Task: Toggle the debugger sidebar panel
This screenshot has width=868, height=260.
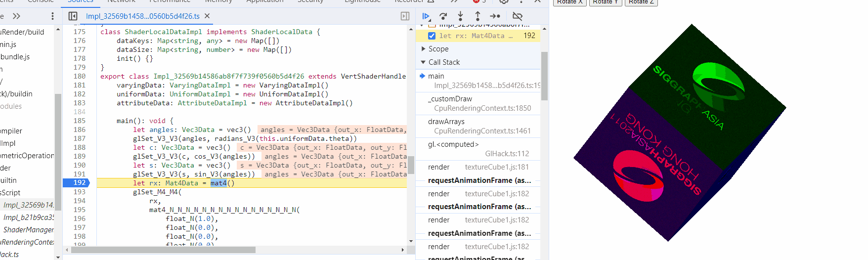Action: pos(405,16)
